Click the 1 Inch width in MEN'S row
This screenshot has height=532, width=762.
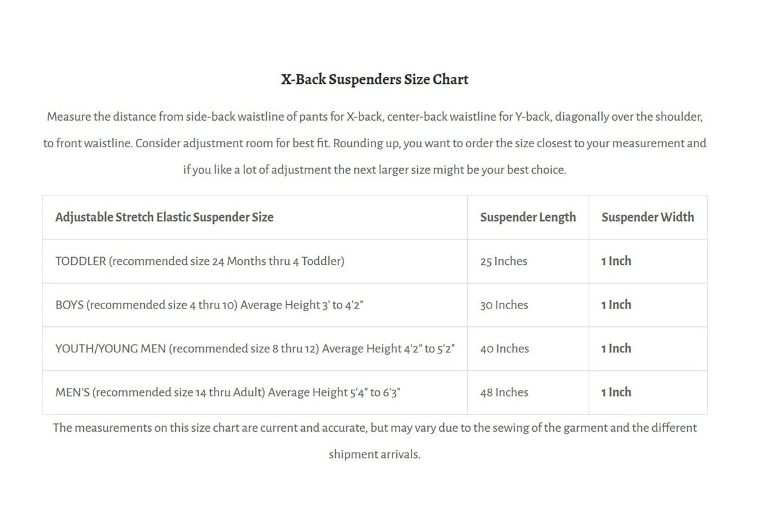coord(616,392)
